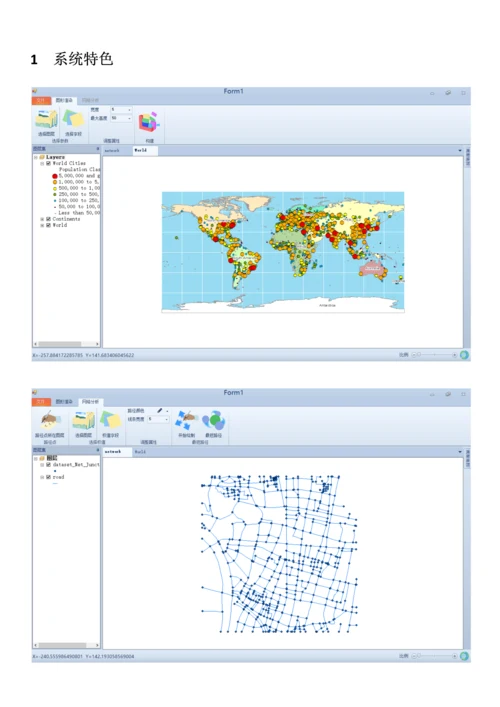Toggle the road layer checkbox

point(48,477)
